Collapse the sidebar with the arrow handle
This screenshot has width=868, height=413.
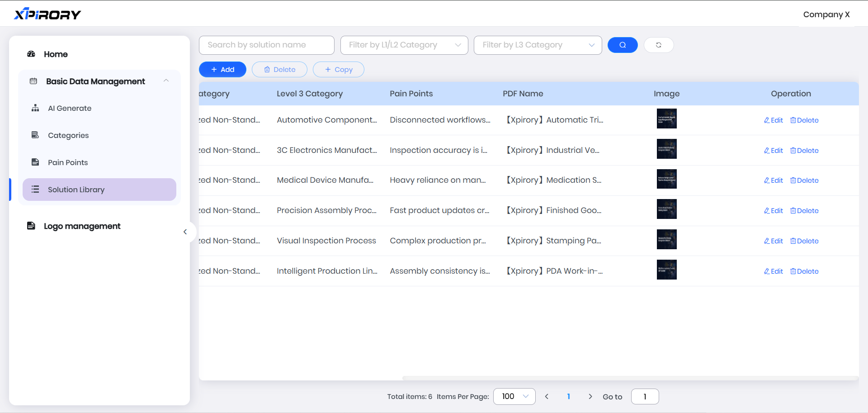(x=185, y=232)
